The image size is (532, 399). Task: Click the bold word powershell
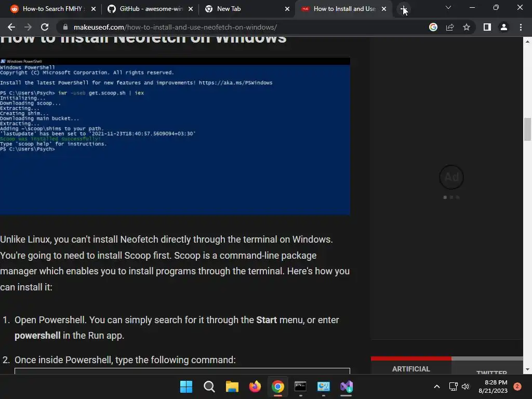[37, 336]
